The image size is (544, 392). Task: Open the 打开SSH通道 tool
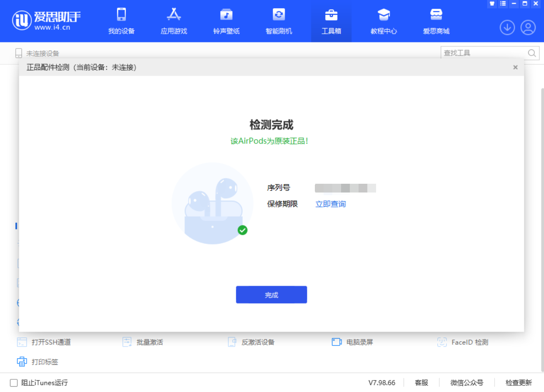pos(44,342)
